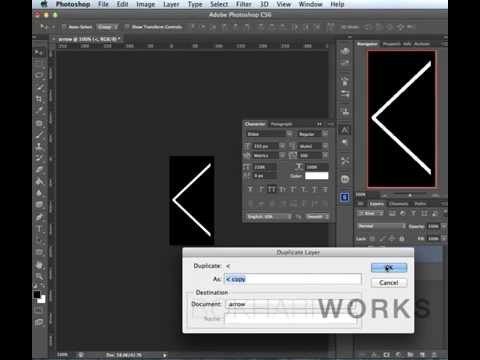Select the arrow document tab
Image resolution: width=480 pixels, height=360 pixels.
pyautogui.click(x=89, y=39)
